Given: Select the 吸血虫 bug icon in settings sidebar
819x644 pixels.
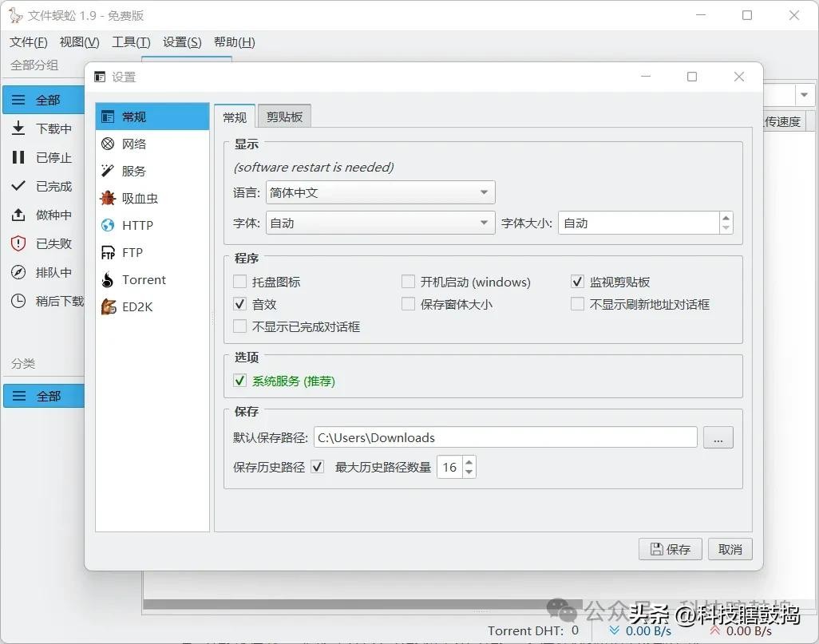Looking at the screenshot, I should coord(108,198).
